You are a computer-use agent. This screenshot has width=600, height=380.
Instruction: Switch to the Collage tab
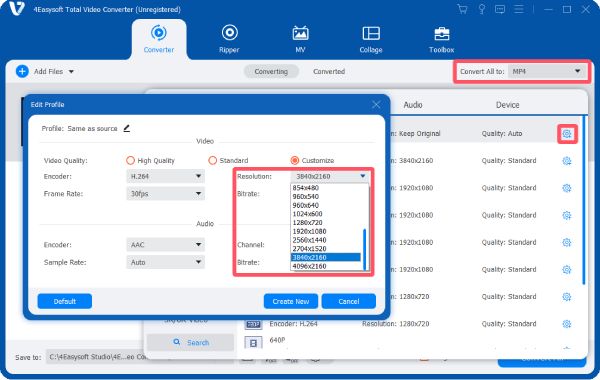371,39
